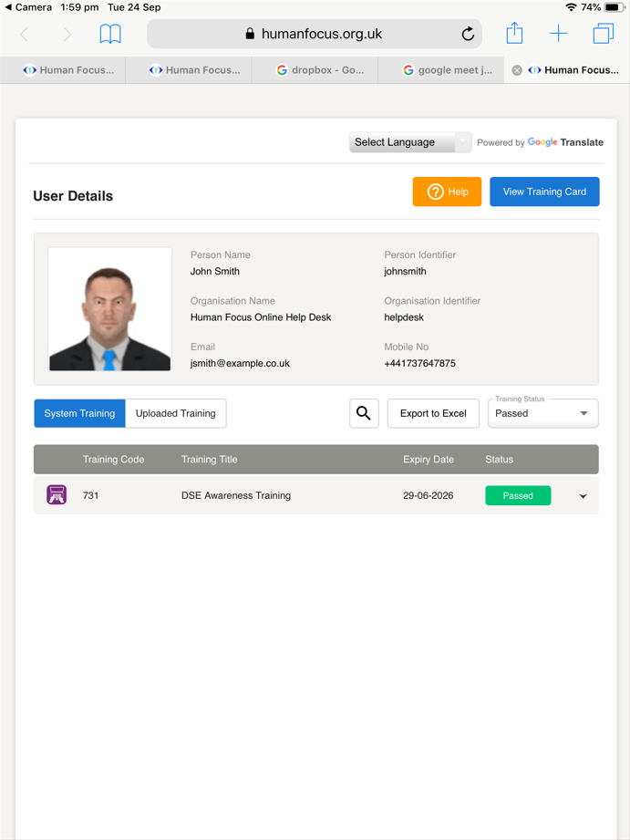Open the Training Status dropdown
Image resolution: width=630 pixels, height=840 pixels.
(542, 413)
